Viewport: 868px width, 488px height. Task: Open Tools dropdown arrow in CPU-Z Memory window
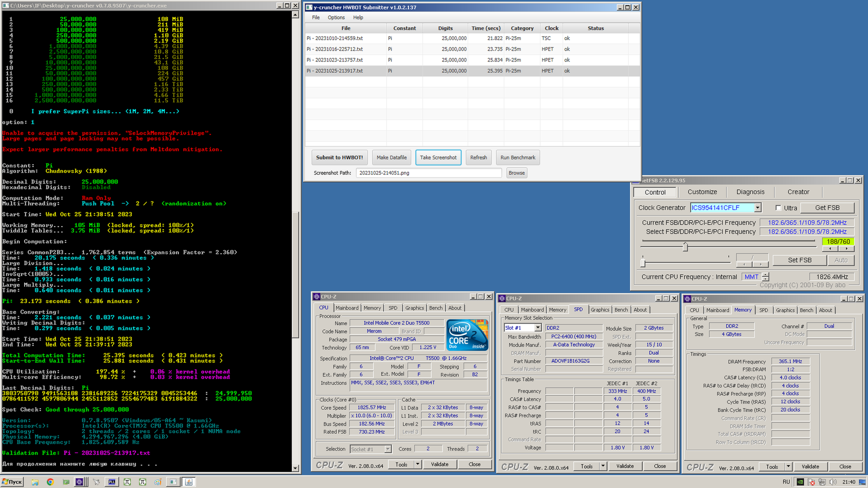[x=788, y=466]
